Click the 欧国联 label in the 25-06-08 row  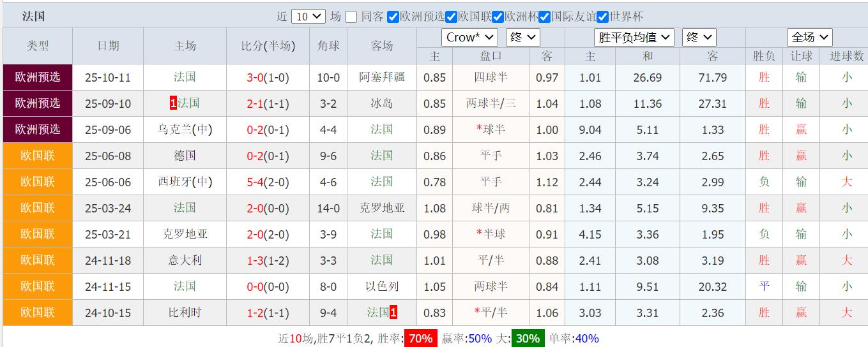[x=38, y=156]
